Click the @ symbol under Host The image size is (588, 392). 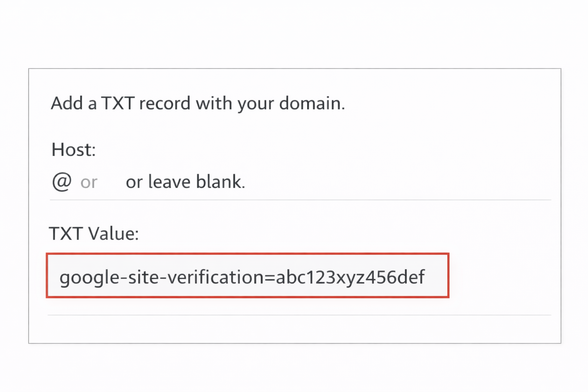click(x=62, y=181)
